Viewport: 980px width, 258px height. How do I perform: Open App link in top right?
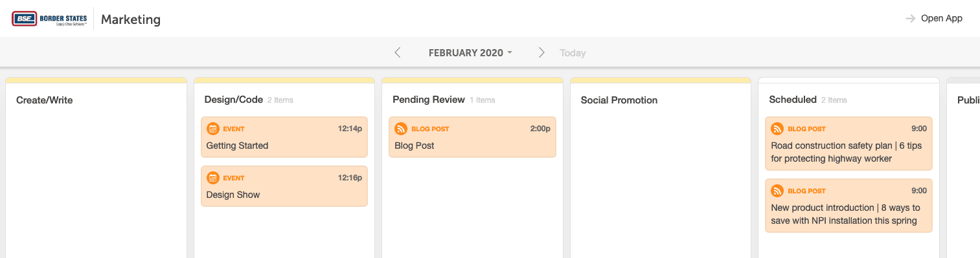[x=942, y=19]
